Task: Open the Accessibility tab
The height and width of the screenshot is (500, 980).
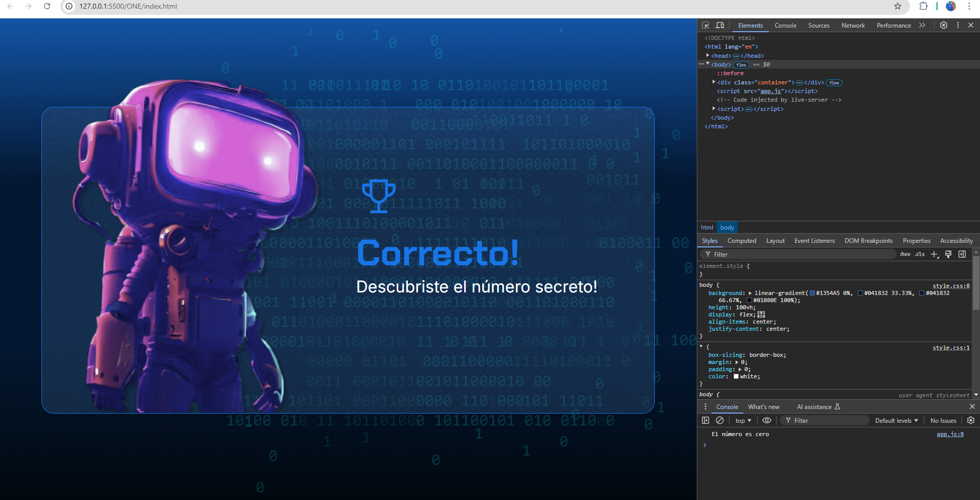Action: click(956, 241)
